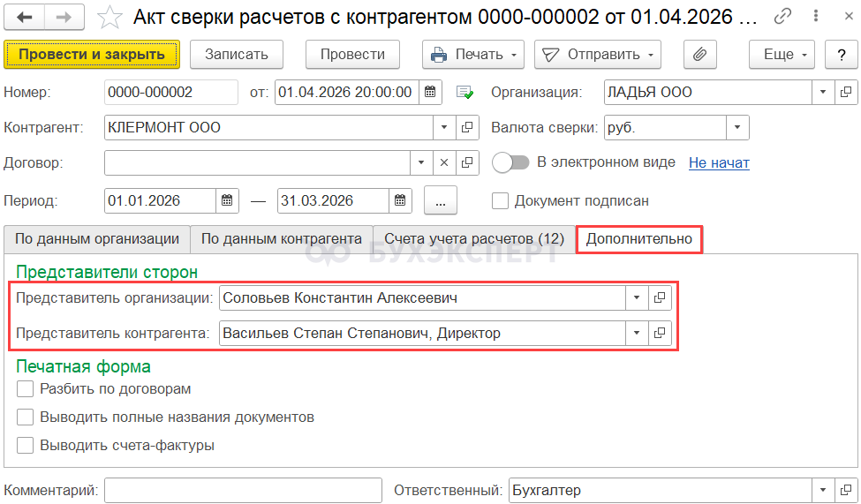Expand Представитель контрагента dropdown
Screen dimensions: 861x504
pos(637,333)
